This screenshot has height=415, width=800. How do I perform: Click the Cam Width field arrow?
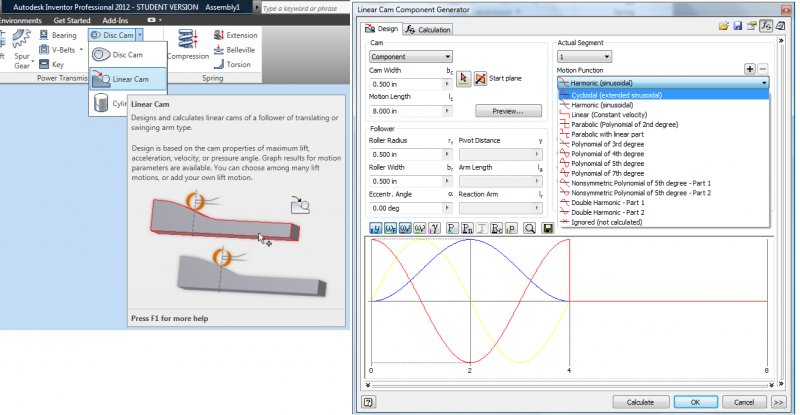(447, 84)
